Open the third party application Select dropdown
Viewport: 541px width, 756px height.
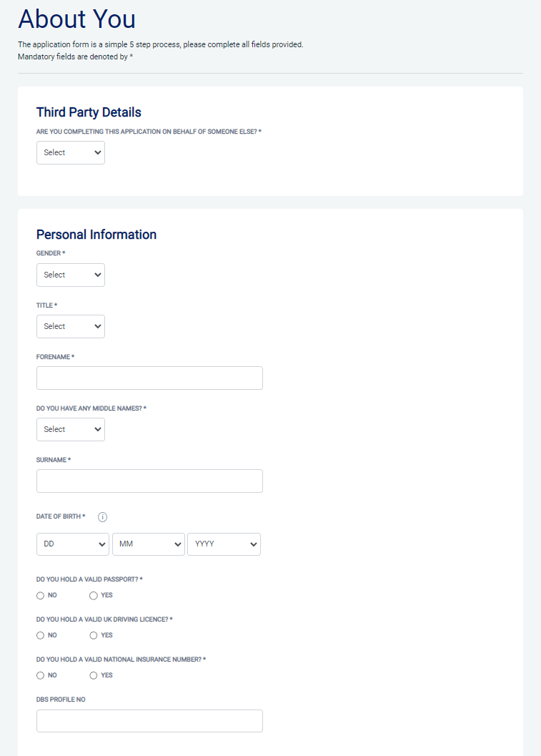pos(71,152)
